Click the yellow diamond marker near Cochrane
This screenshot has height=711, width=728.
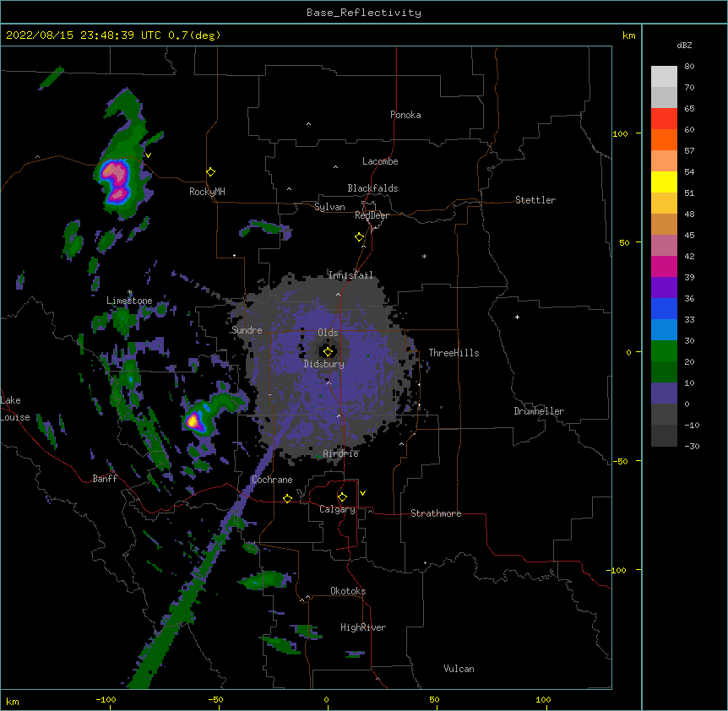click(x=287, y=498)
